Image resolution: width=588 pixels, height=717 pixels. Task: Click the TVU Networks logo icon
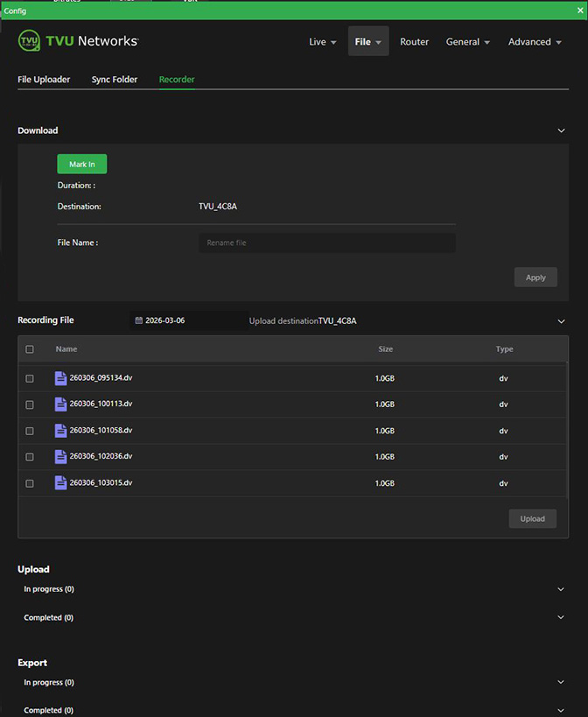(29, 41)
